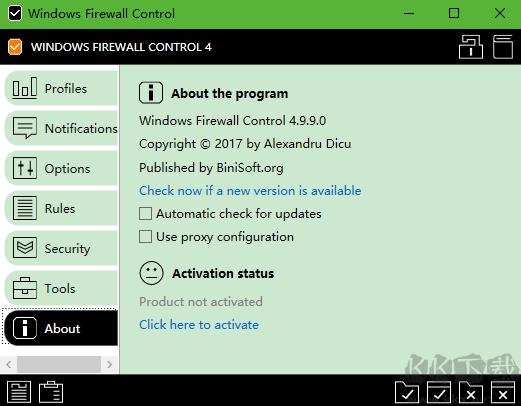Click 'Check now if a new version is available'
This screenshot has width=521, height=406.
point(250,191)
